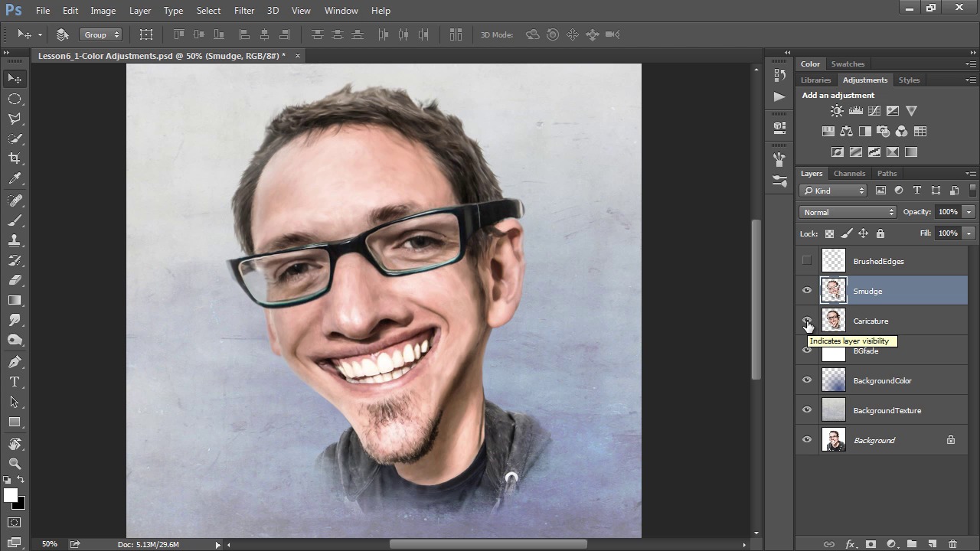Select the Clone Stamp tool
The height and width of the screenshot is (551, 980).
(15, 240)
